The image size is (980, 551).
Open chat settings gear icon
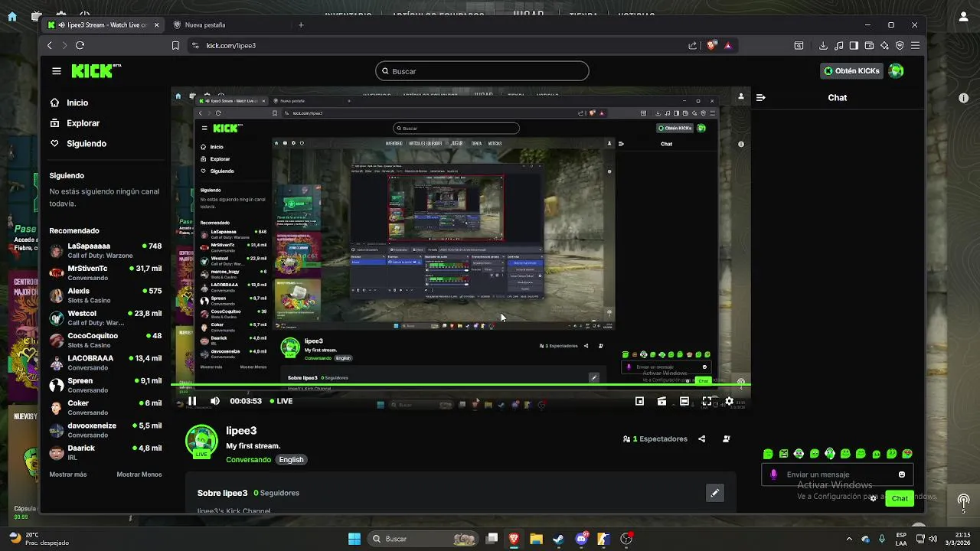coord(873,499)
